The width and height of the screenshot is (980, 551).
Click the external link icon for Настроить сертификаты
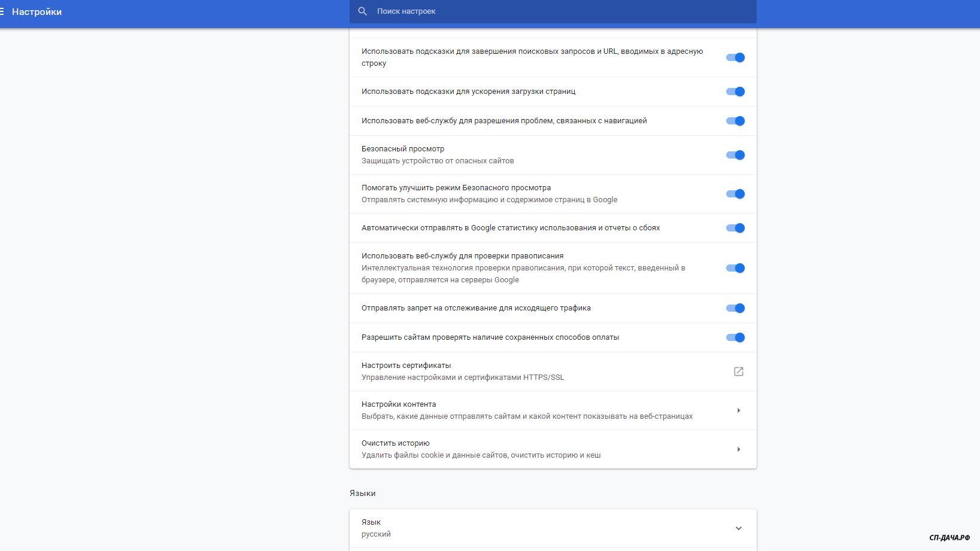(x=738, y=372)
